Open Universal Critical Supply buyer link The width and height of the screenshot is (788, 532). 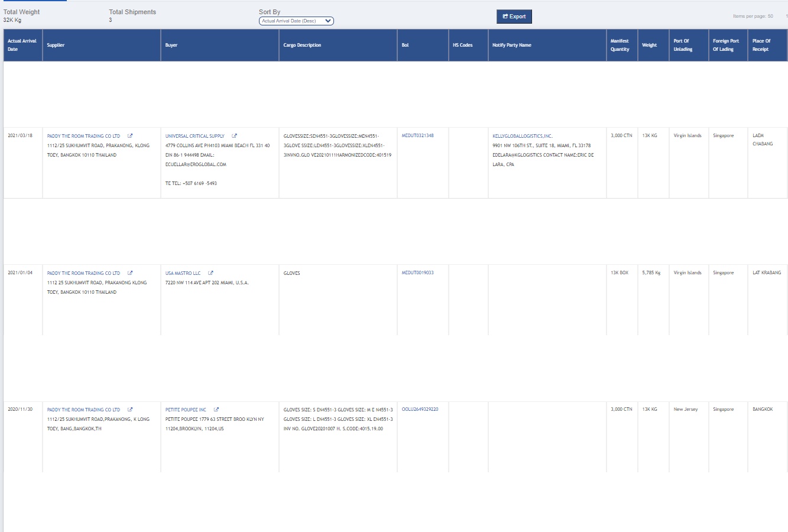click(194, 136)
